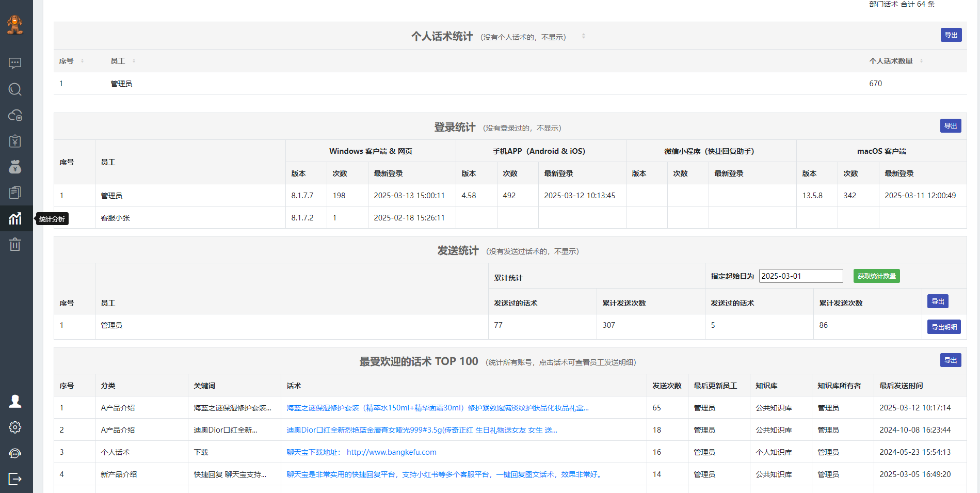
Task: Click the monkey logo avatar in sidebar
Action: (x=15, y=25)
